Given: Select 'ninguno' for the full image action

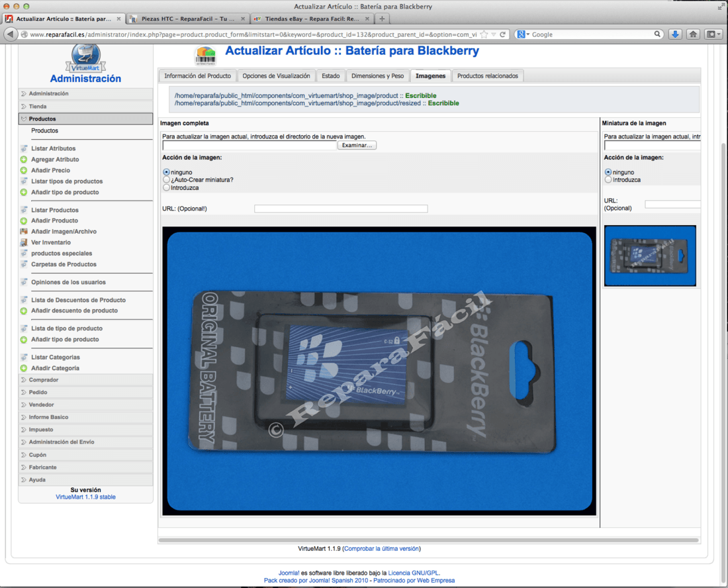Looking at the screenshot, I should point(166,172).
